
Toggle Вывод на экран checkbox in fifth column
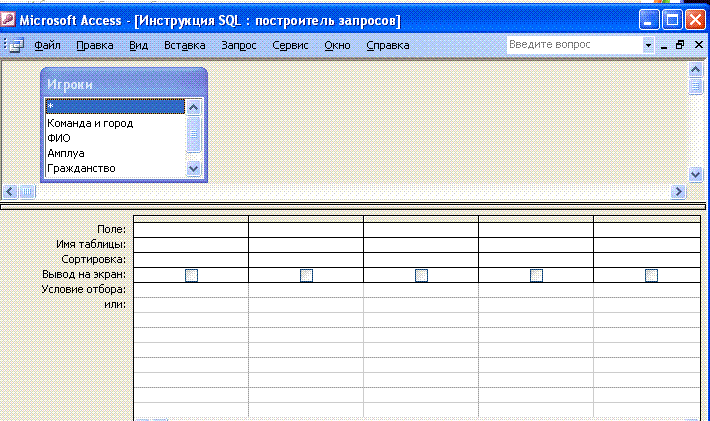[x=652, y=275]
